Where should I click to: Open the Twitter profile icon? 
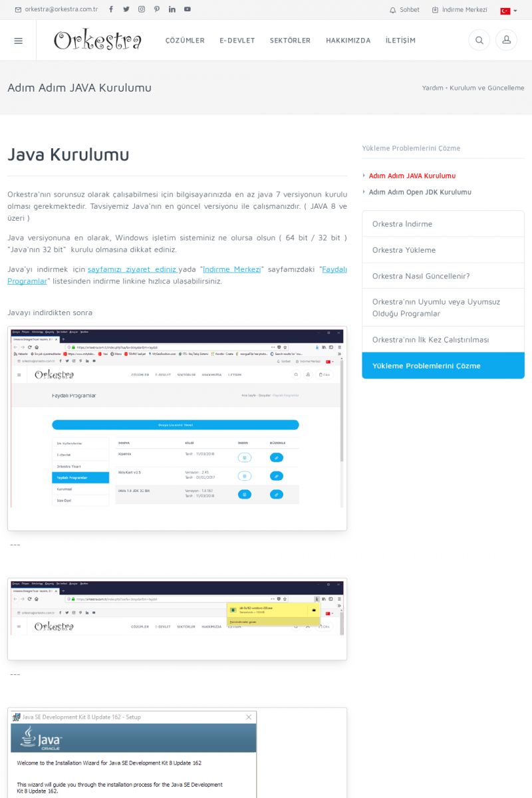click(126, 9)
